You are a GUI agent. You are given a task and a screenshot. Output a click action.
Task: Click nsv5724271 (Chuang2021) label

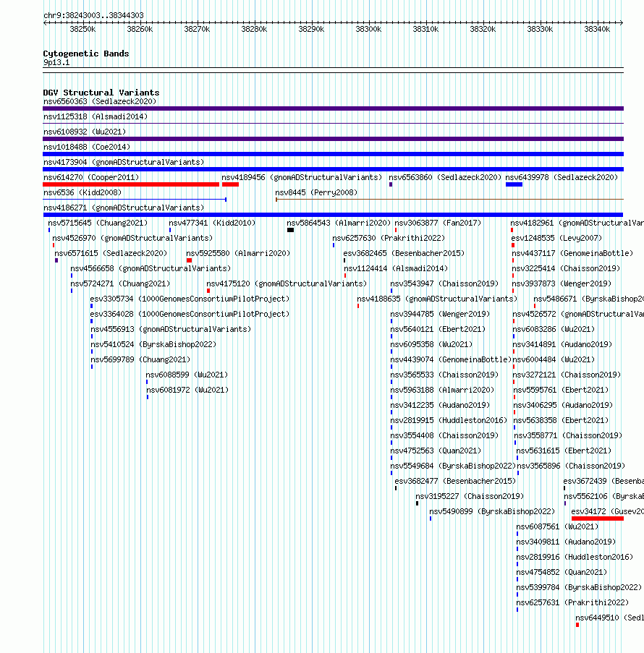(120, 284)
